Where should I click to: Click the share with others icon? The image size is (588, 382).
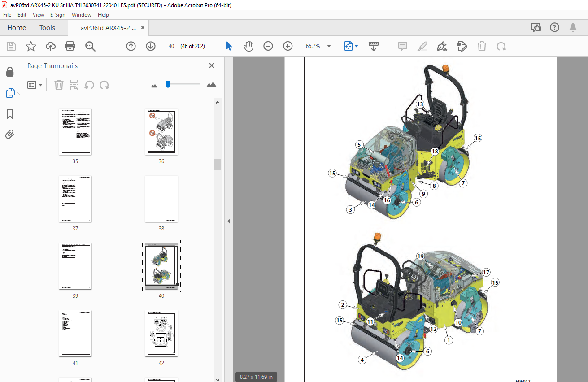pos(536,27)
